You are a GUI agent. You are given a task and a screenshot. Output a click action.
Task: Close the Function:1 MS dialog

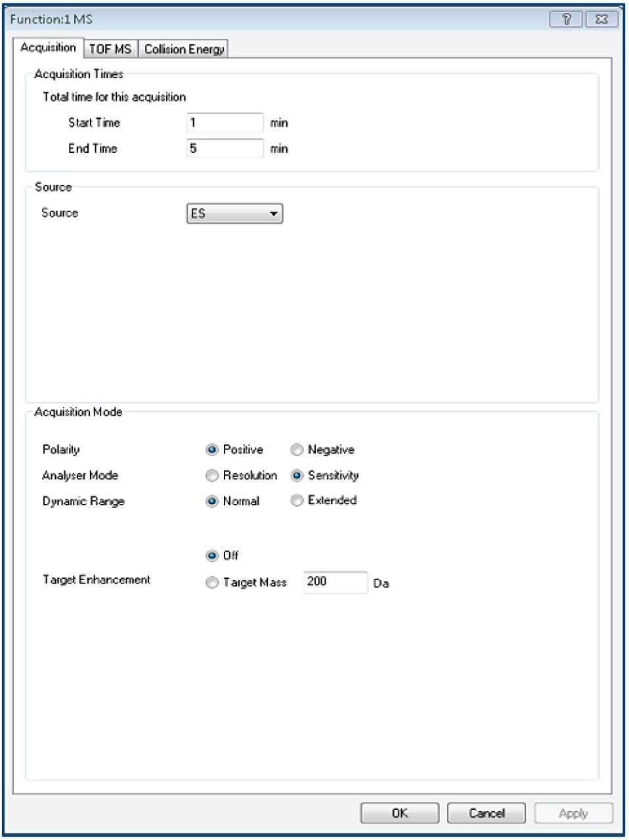click(601, 19)
